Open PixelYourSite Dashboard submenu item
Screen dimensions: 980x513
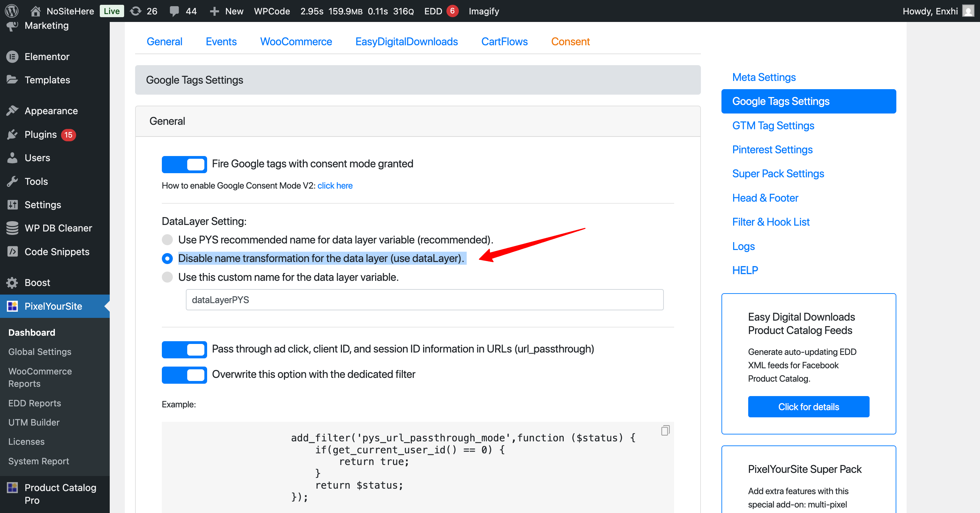tap(32, 332)
